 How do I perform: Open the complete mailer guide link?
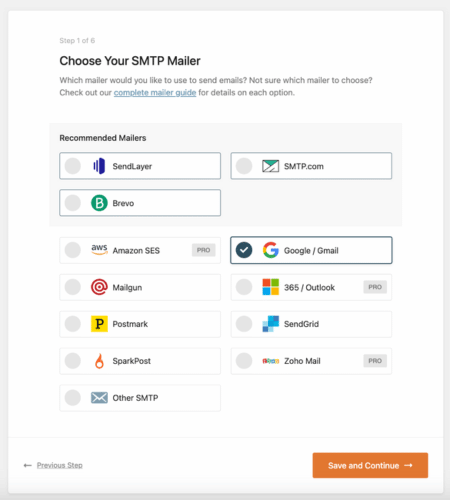point(155,92)
